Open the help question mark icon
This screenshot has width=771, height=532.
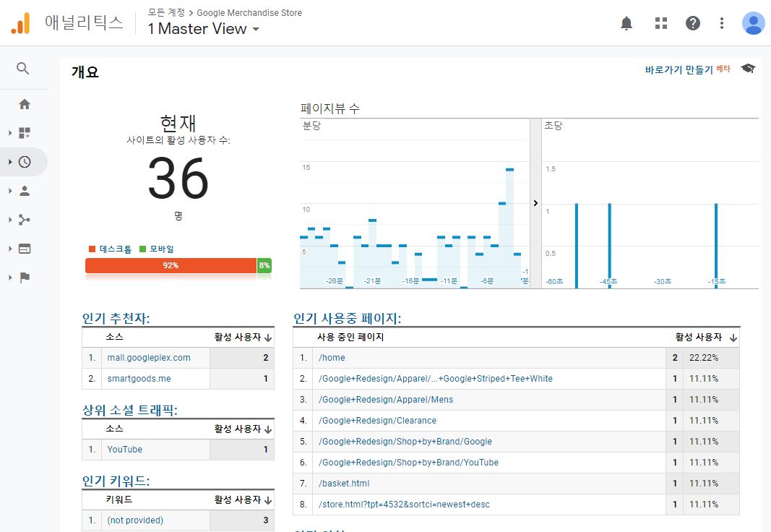[692, 23]
